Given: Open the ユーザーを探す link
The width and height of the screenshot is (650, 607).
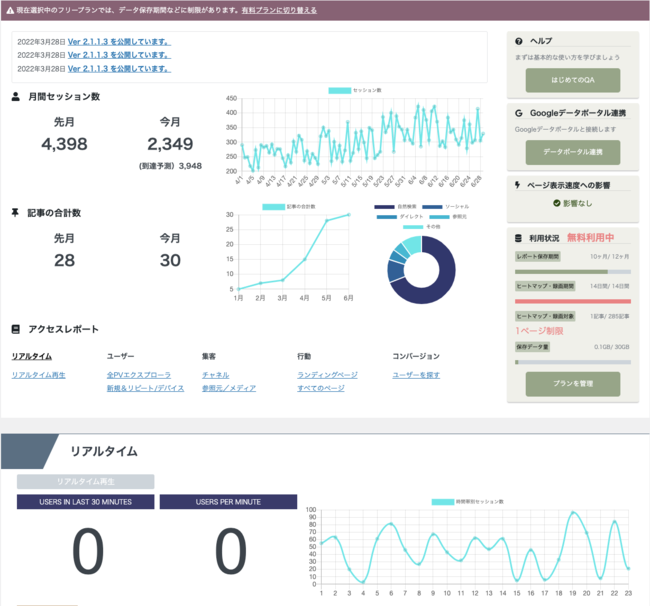Looking at the screenshot, I should coord(416,375).
